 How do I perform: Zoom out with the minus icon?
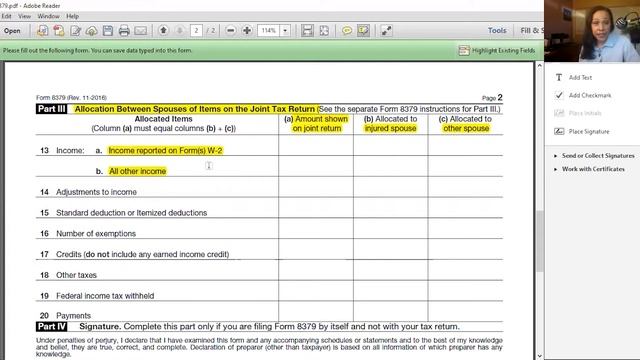[231, 31]
